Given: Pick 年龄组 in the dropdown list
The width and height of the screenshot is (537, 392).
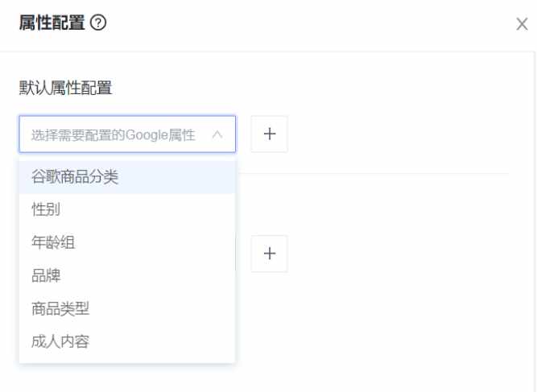Looking at the screenshot, I should tap(53, 242).
